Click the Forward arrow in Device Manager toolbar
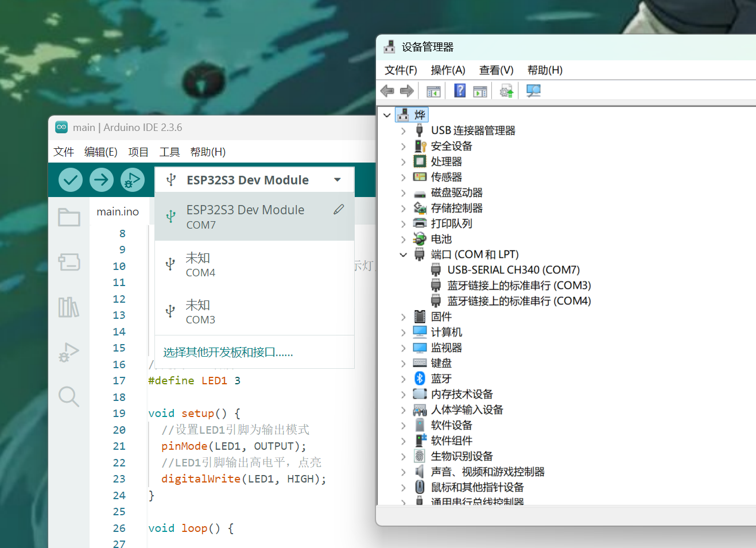756x548 pixels. click(x=407, y=91)
